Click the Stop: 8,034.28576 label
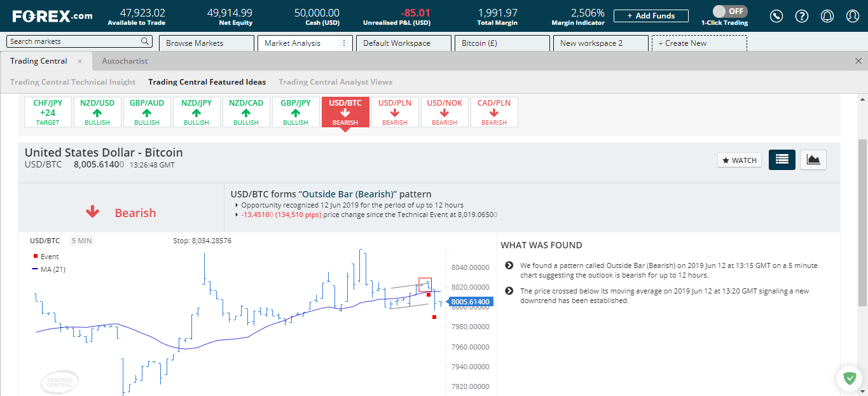Viewport: 868px width, 396px height. pos(202,241)
